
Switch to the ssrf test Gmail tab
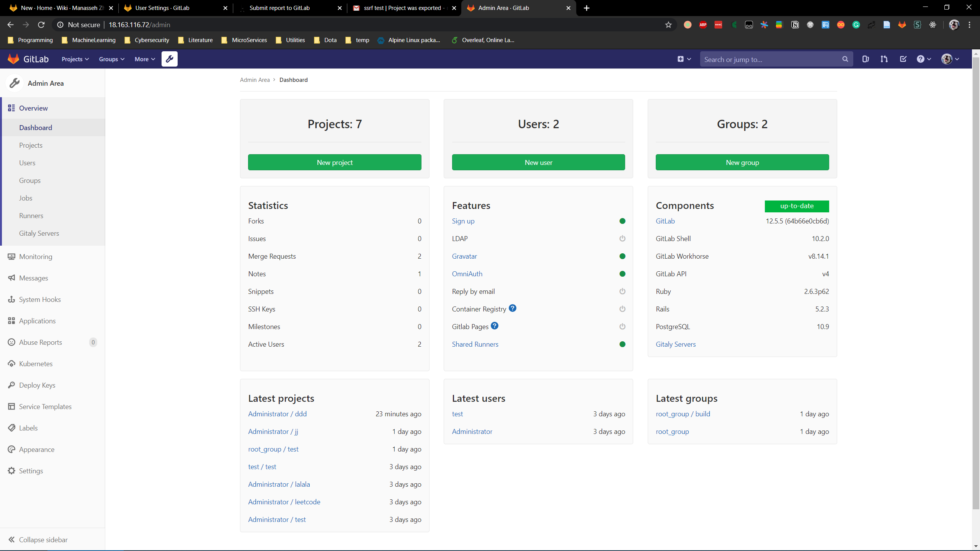pos(404,8)
